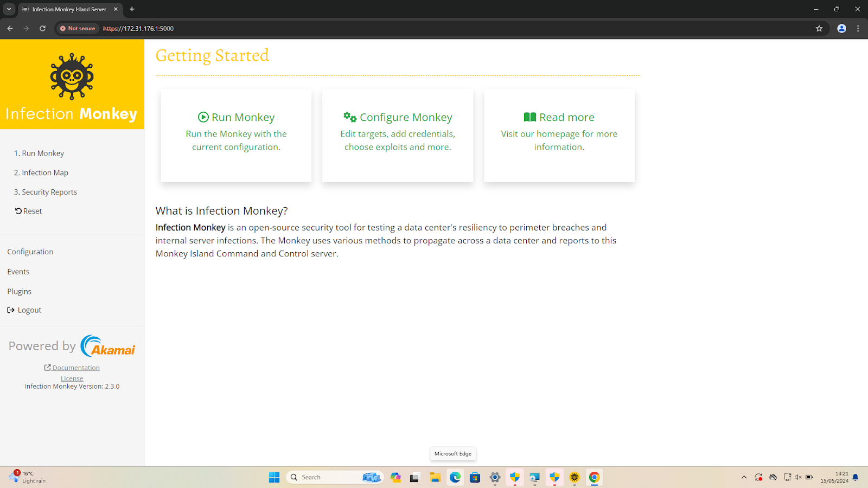Go to 1. Run Monkey in sidebar
The image size is (868, 488).
(39, 153)
